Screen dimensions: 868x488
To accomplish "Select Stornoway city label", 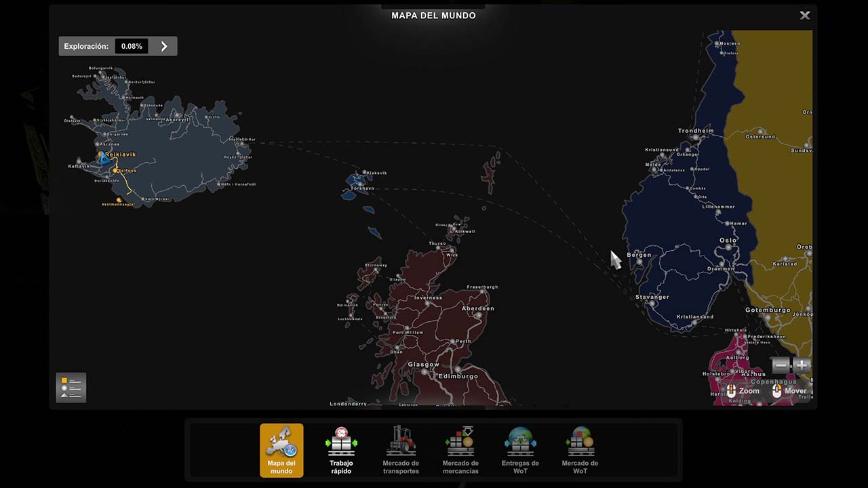I will click(376, 265).
